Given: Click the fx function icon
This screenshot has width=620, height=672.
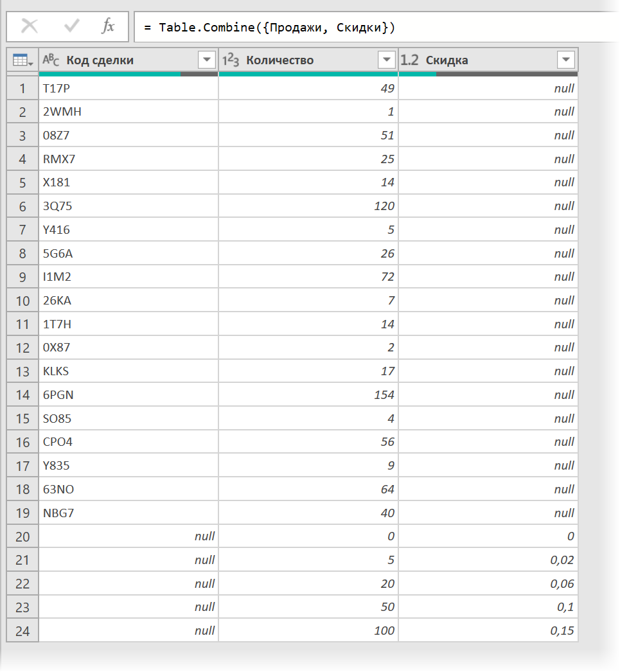Looking at the screenshot, I should tap(108, 26).
